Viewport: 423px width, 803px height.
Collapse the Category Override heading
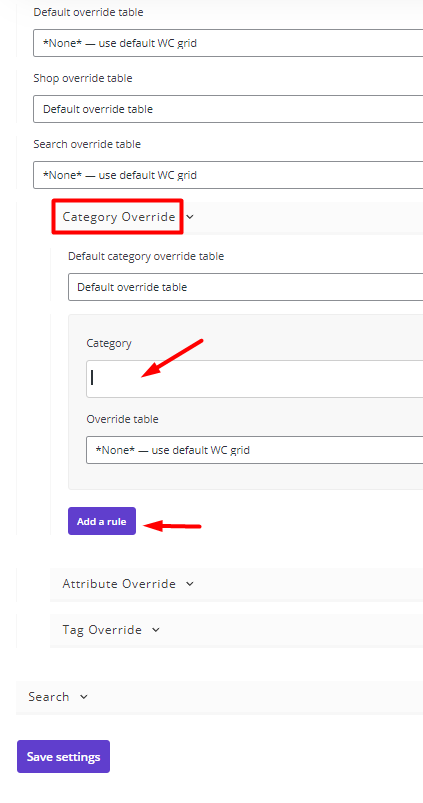(119, 217)
